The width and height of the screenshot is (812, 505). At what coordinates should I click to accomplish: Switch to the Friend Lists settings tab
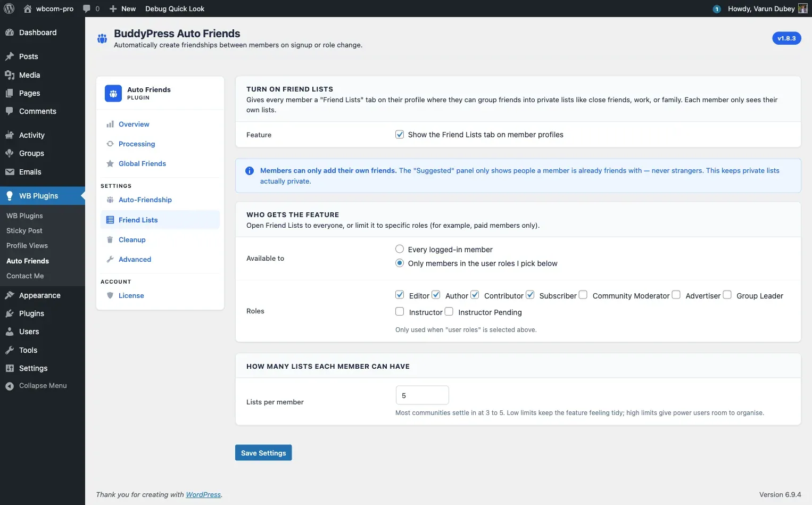pyautogui.click(x=160, y=220)
